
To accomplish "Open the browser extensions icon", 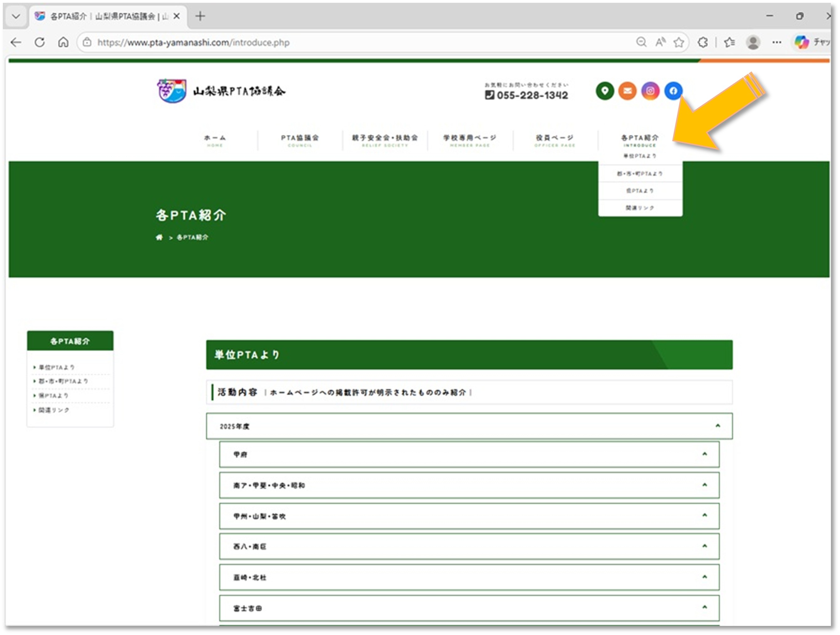I will point(703,42).
